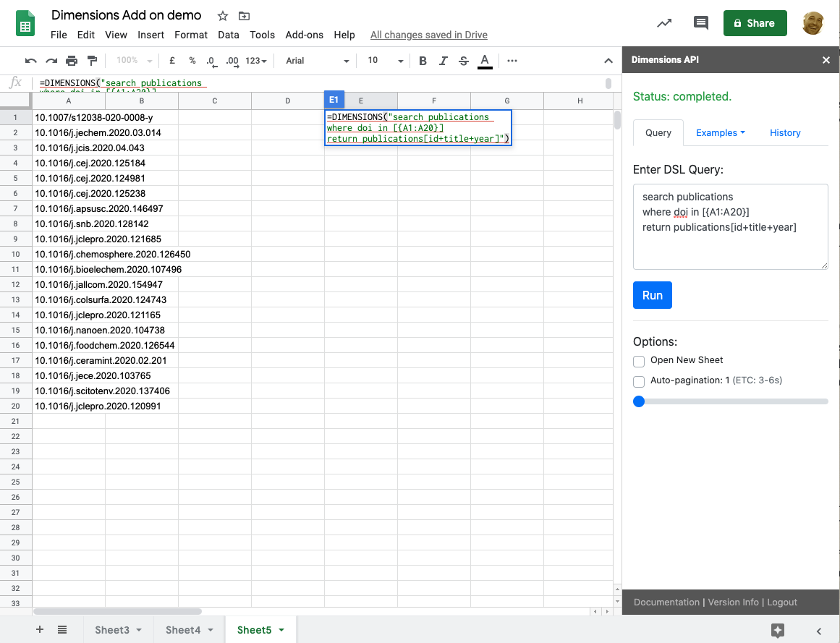Adjust the auto-pagination slider handle

639,401
